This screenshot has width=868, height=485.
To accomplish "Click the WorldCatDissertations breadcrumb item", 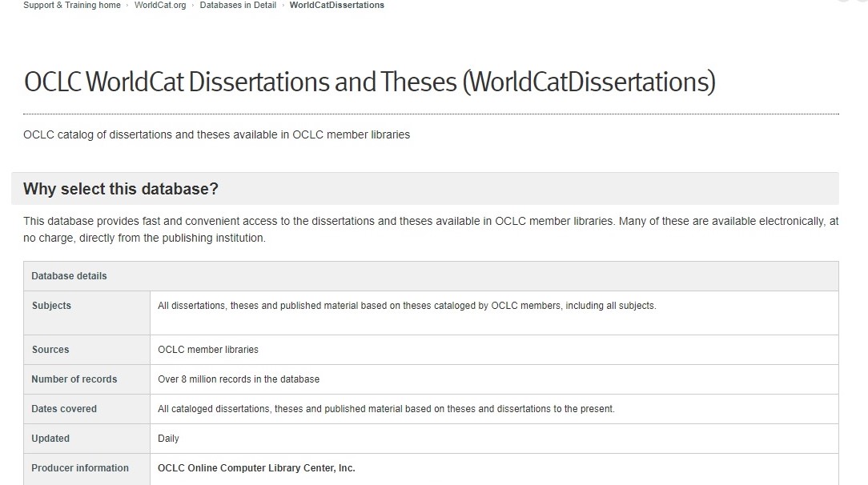I will [336, 6].
